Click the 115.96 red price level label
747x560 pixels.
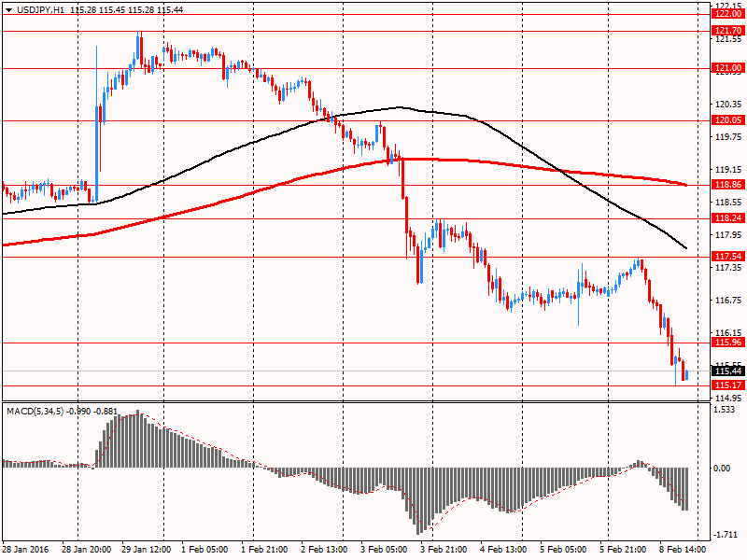pos(728,343)
